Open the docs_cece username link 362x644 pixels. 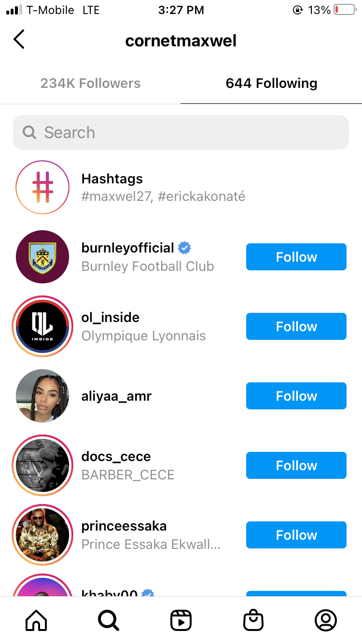pos(116,457)
